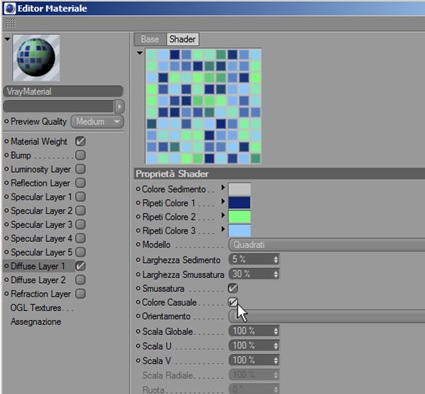The image size is (425, 394).
Task: Click the animation dot beside Preview Quality
Action: click(6, 122)
